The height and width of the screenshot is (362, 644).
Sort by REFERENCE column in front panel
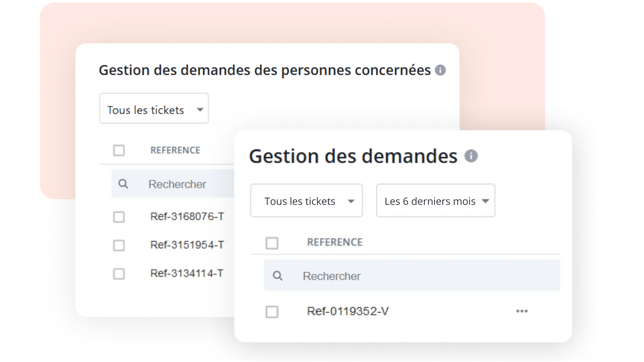[334, 242]
